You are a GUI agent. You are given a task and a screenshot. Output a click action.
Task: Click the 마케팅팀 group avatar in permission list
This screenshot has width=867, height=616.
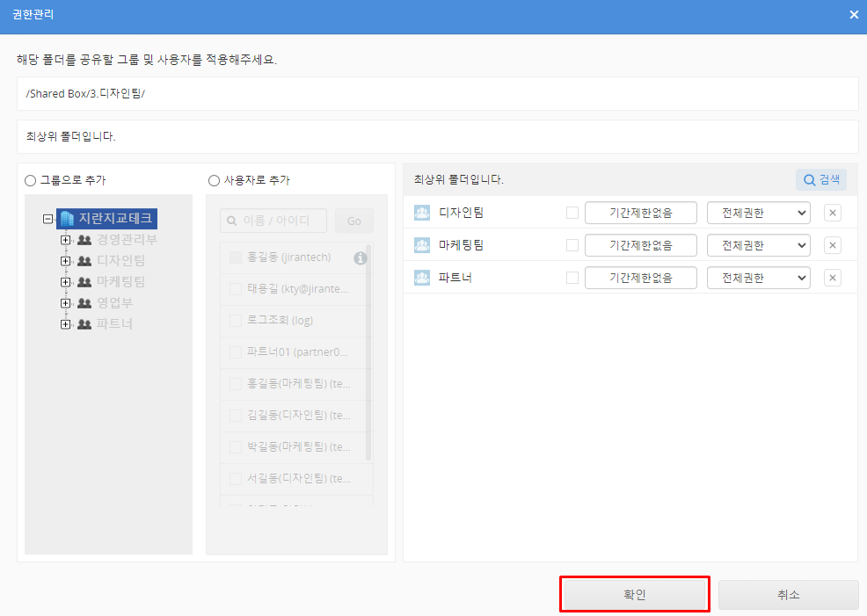click(422, 245)
